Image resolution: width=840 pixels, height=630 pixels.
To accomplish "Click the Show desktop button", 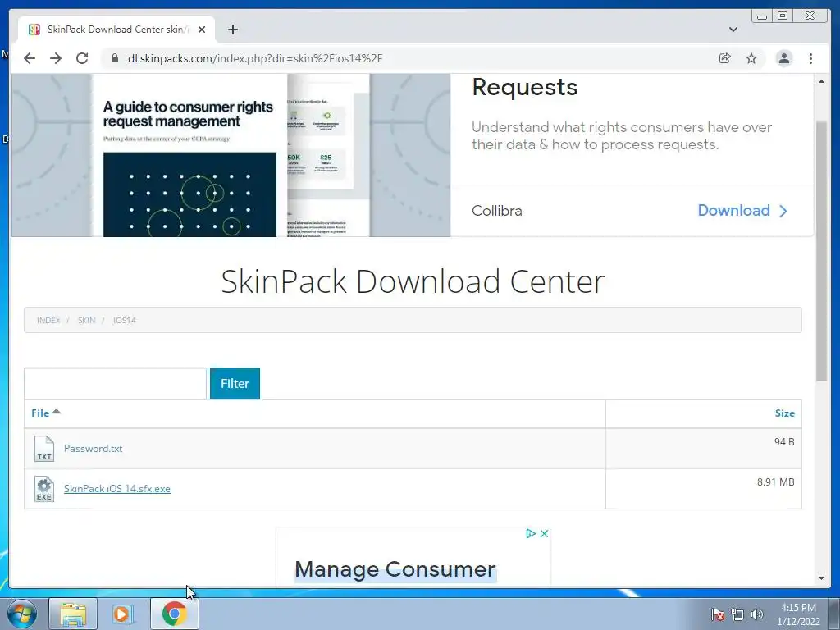I will [834, 614].
